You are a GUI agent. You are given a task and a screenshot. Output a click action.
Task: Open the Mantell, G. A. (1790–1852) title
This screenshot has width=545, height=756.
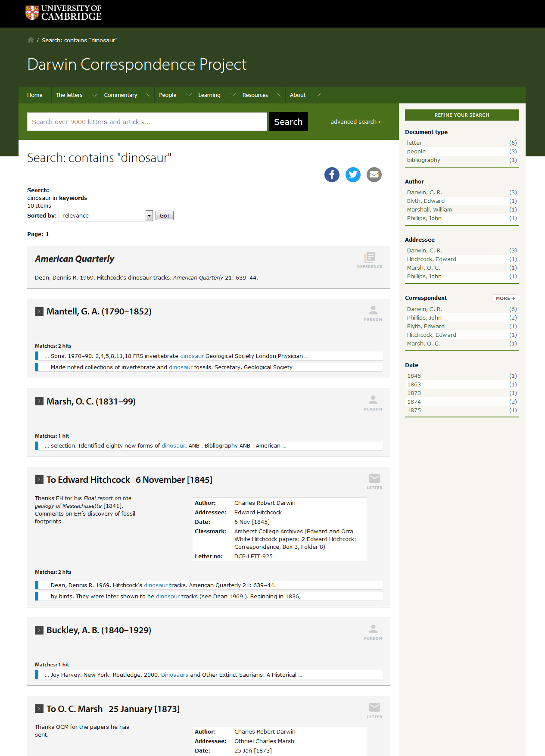click(99, 311)
